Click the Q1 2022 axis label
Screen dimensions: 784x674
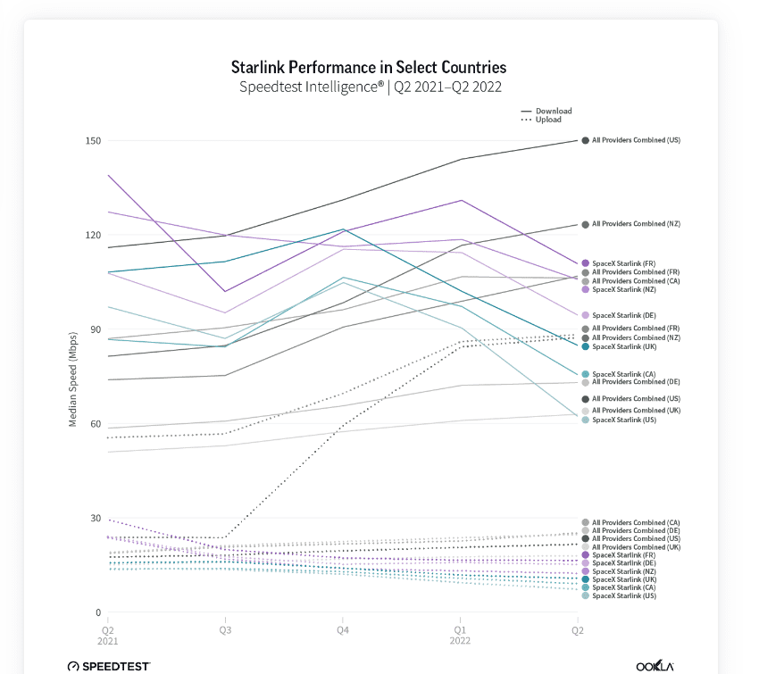pyautogui.click(x=460, y=636)
